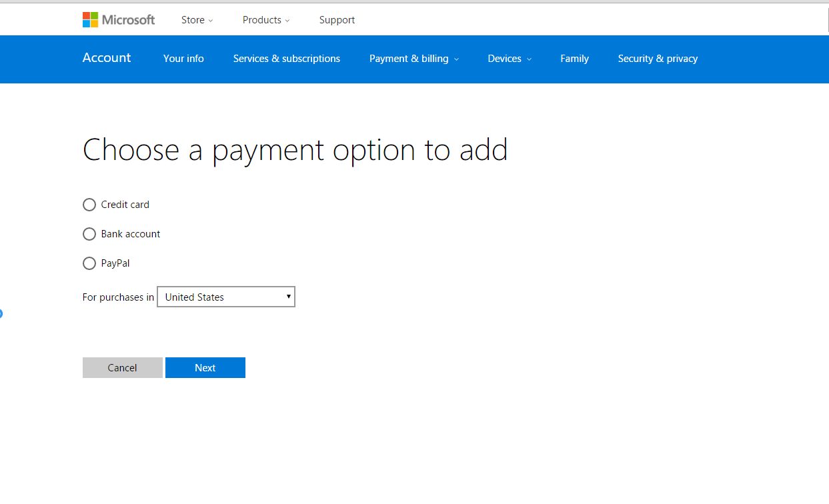Choose the Bank account payment option
Image resolution: width=829 pixels, height=504 pixels.
point(89,234)
